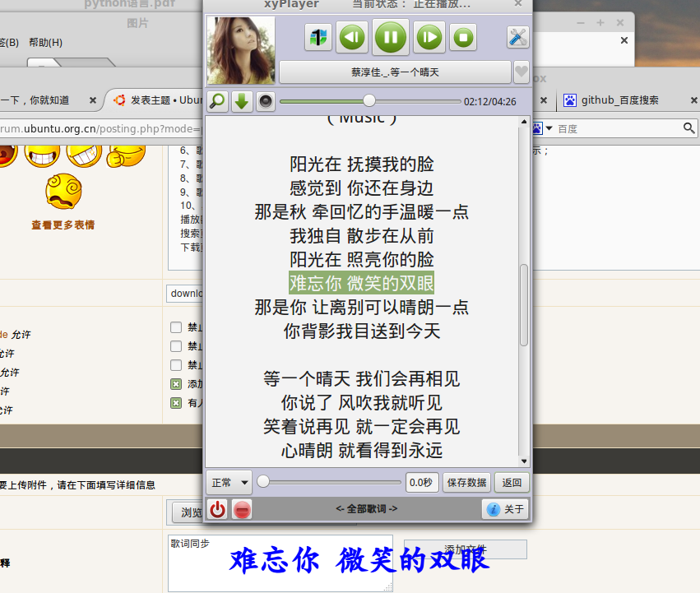
Task: Tick the first 禁 checkbox in the forum options
Action: pyautogui.click(x=176, y=327)
